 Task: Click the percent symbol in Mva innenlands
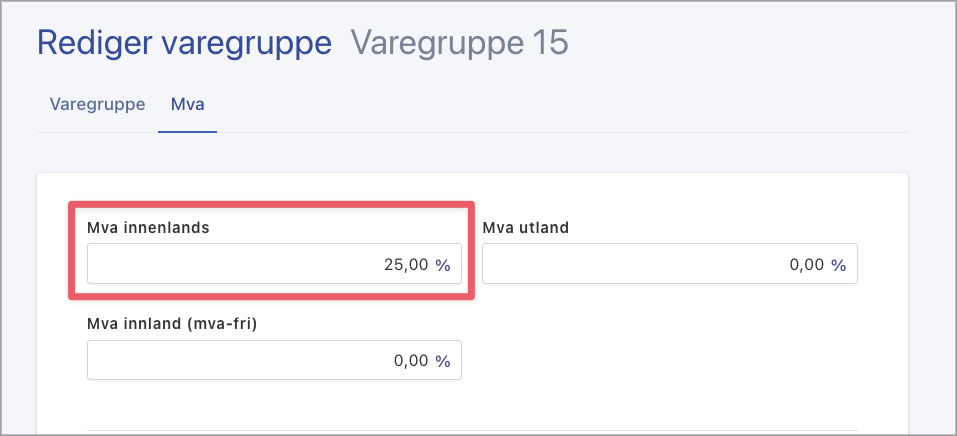point(442,265)
